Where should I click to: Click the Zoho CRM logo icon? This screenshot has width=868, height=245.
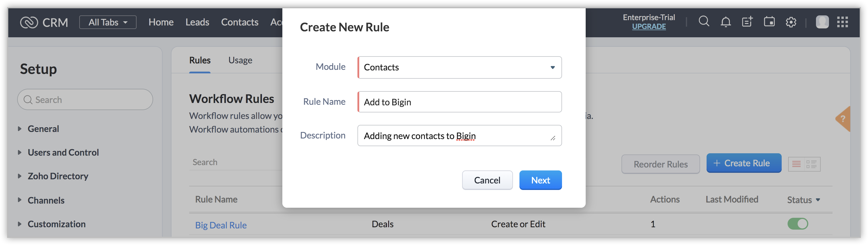tap(29, 22)
